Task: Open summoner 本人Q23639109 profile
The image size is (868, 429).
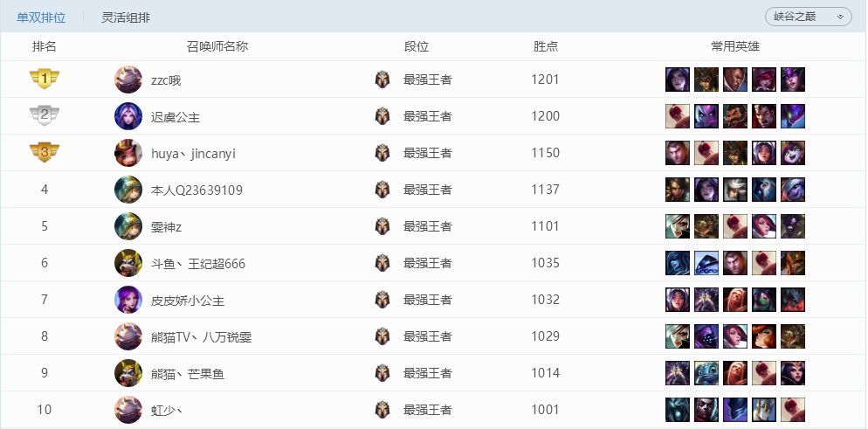Action: [x=196, y=190]
